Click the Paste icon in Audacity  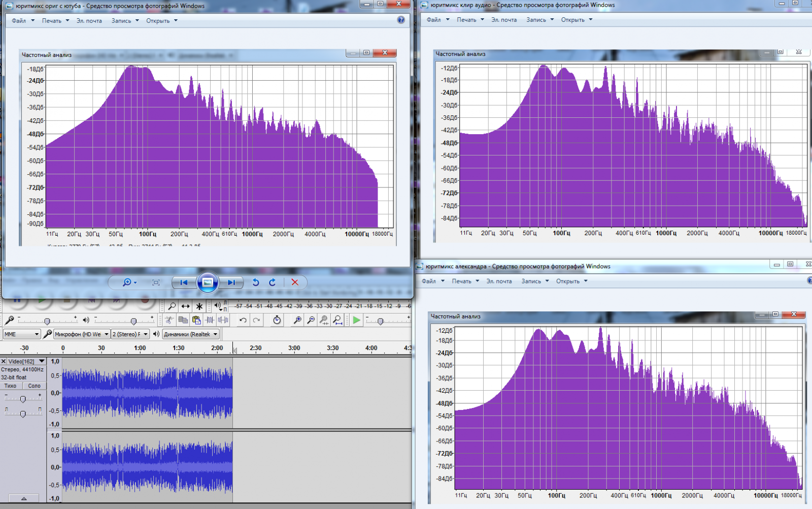pyautogui.click(x=196, y=320)
